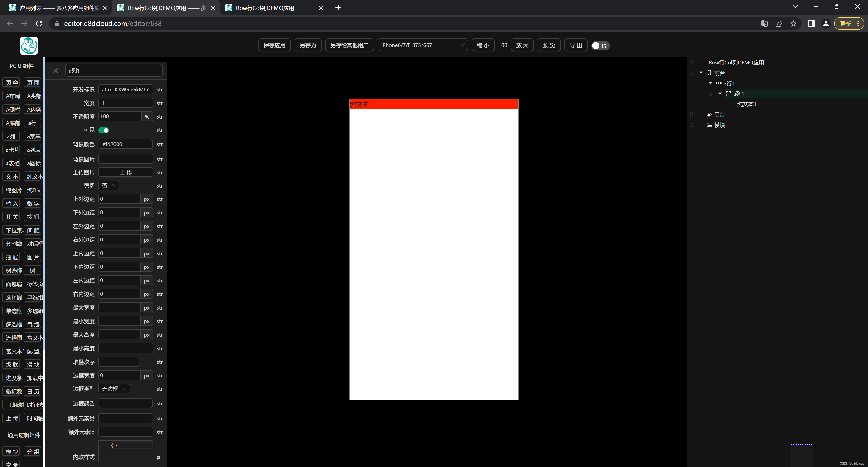
Task: Click the 预览 preview button
Action: 549,45
